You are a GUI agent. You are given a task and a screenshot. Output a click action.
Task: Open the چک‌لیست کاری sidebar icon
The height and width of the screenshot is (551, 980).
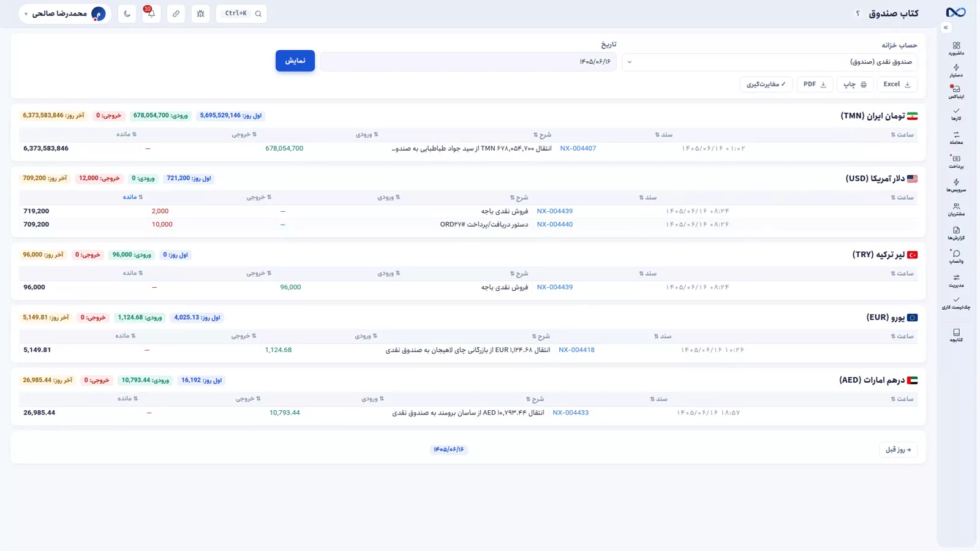956,303
